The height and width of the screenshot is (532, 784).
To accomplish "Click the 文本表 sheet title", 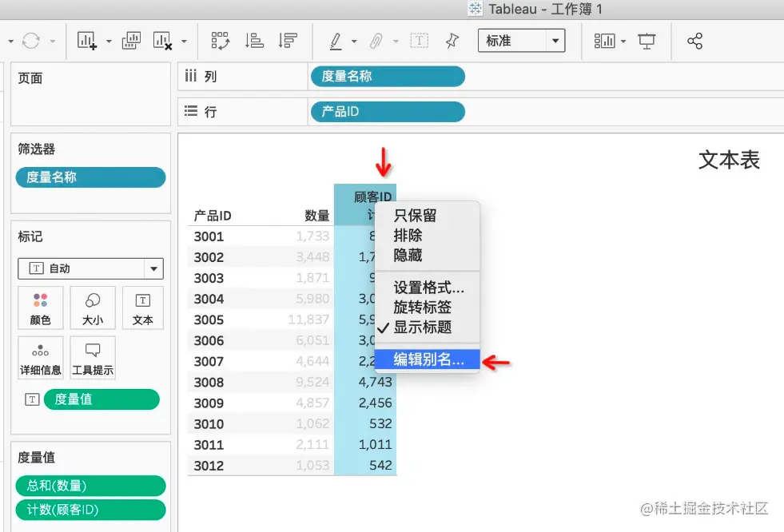I will pyautogui.click(x=729, y=161).
